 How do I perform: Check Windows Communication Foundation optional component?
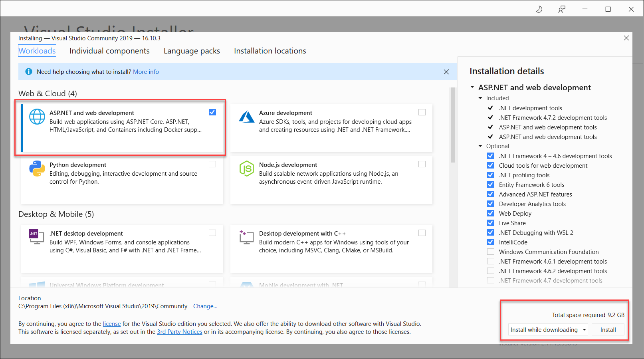491,252
